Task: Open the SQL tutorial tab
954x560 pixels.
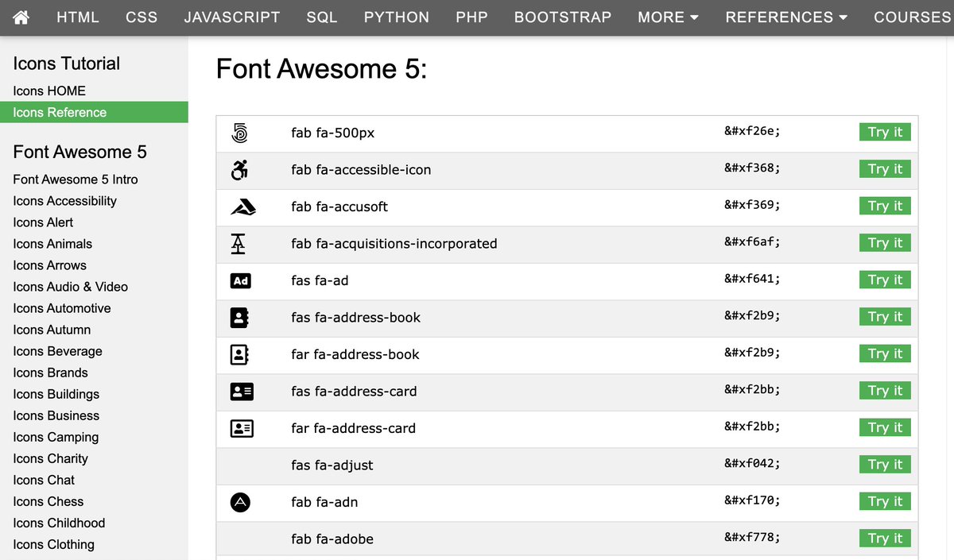Action: (x=322, y=17)
